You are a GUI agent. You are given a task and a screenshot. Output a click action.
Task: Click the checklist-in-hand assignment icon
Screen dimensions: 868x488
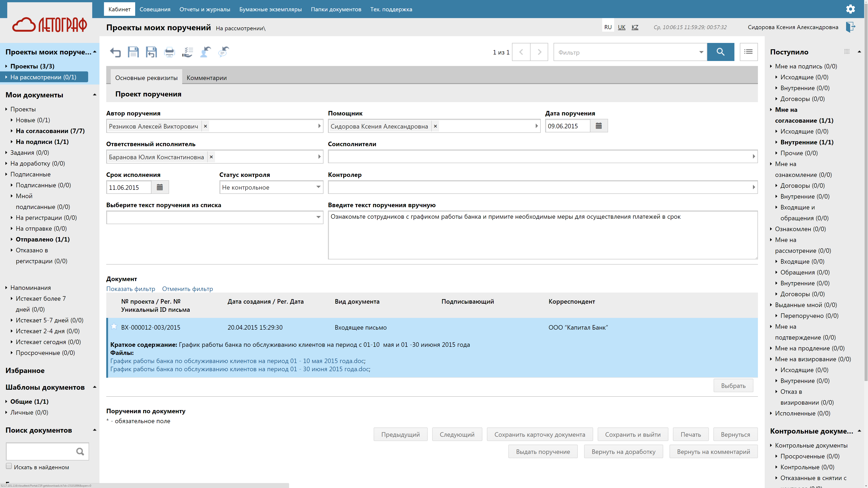click(x=187, y=52)
